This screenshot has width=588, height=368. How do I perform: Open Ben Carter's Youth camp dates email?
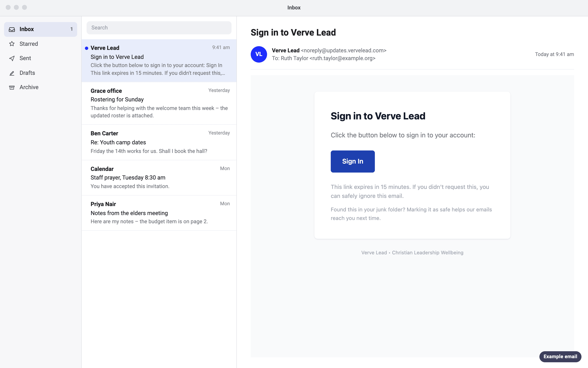[159, 142]
